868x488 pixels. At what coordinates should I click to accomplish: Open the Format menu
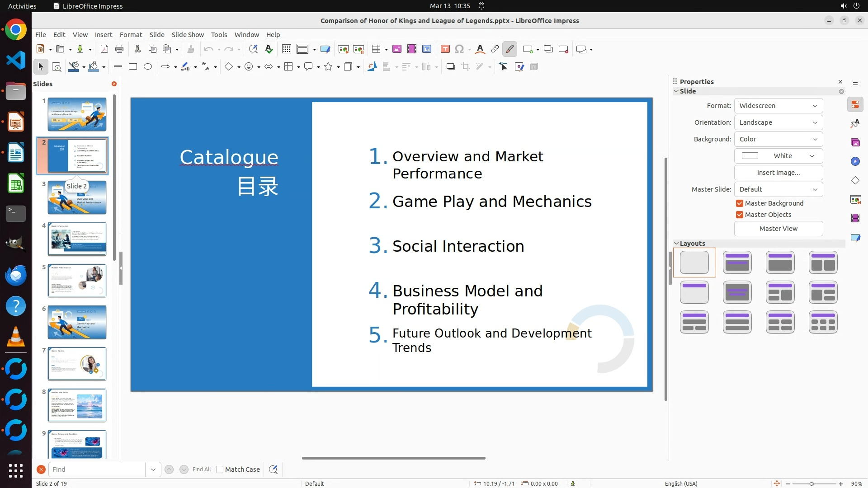coord(131,35)
